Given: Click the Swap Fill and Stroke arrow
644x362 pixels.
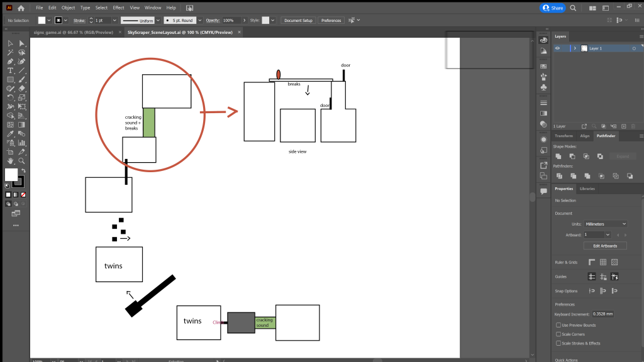Looking at the screenshot, I should tap(23, 171).
